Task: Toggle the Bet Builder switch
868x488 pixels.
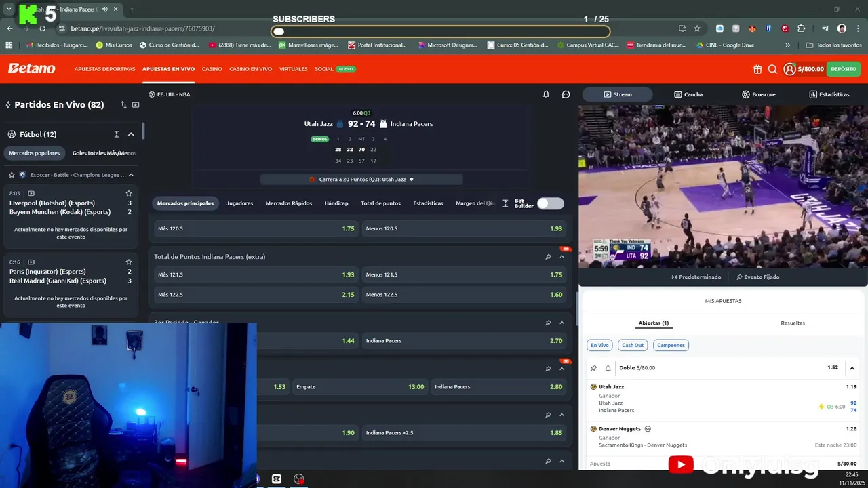Action: [x=550, y=203]
